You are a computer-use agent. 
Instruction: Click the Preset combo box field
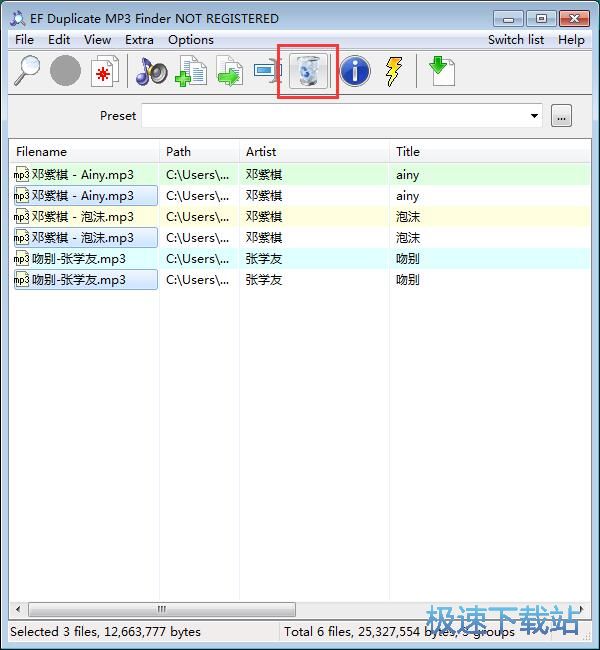click(x=342, y=116)
